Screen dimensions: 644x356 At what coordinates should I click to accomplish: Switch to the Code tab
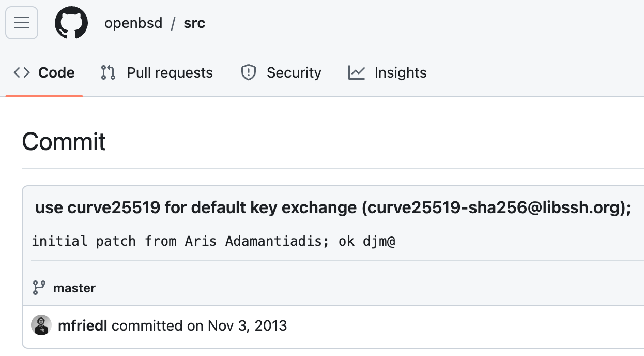(44, 72)
